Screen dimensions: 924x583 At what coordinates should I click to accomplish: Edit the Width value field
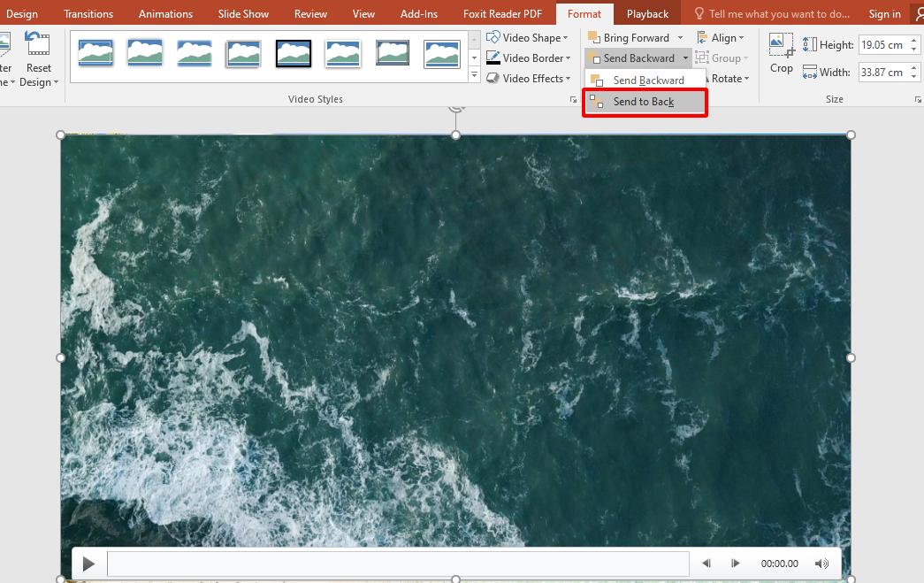pos(884,72)
